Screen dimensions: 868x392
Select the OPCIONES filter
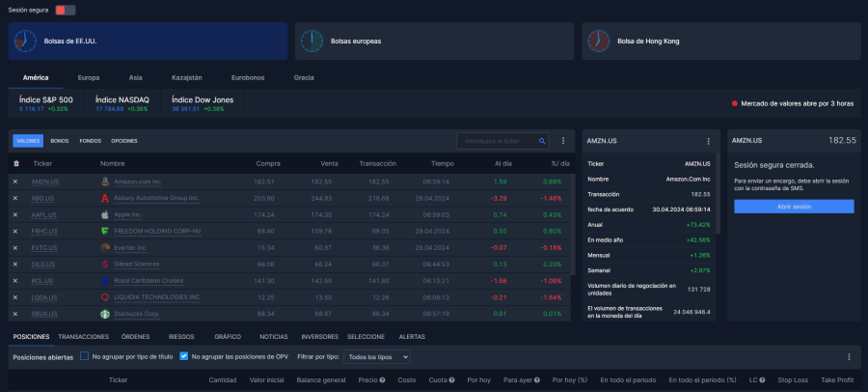tap(124, 141)
